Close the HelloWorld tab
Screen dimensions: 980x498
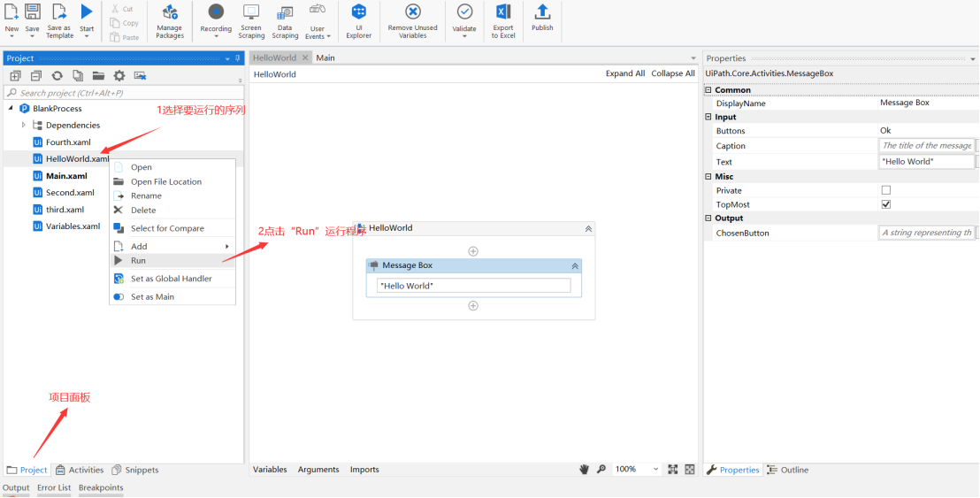pyautogui.click(x=305, y=58)
